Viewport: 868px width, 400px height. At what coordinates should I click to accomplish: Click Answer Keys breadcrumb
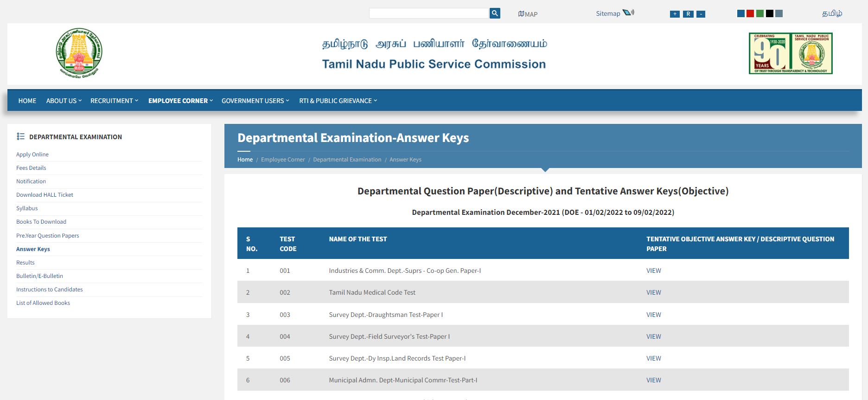click(x=405, y=160)
